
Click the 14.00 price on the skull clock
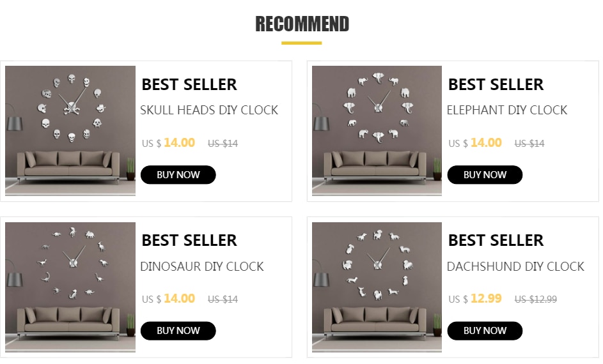click(179, 142)
